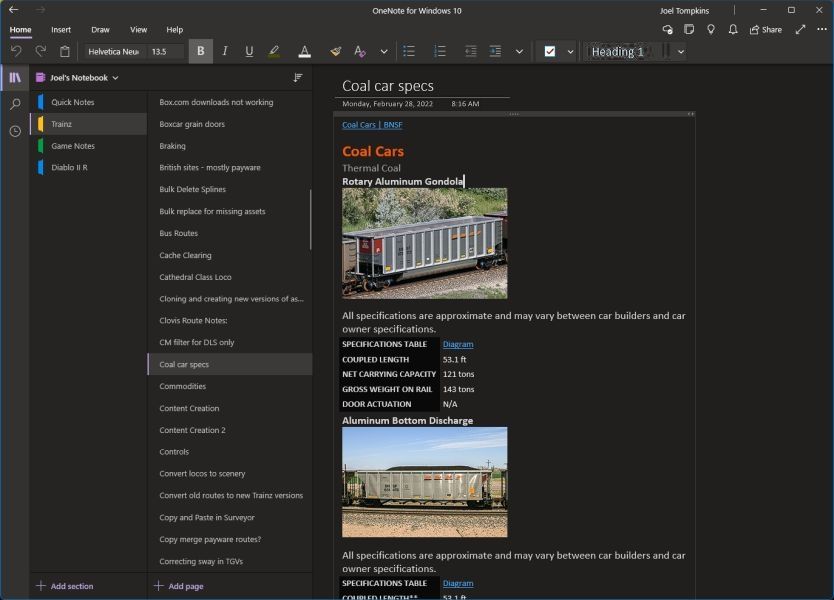Expand Joel's Notebook dropdown
Screen dimensions: 834x600
point(115,78)
